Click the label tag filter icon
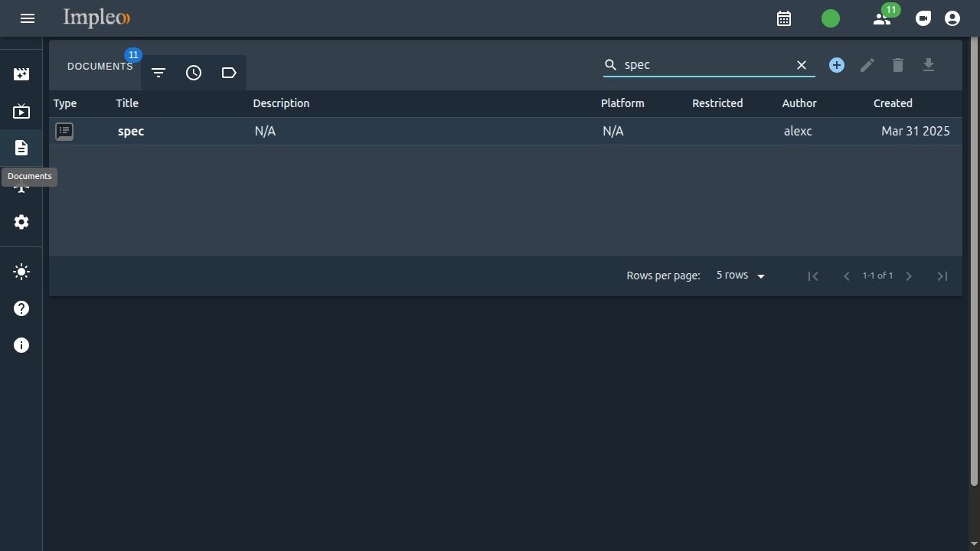Viewport: 980px width, 551px height. [229, 73]
